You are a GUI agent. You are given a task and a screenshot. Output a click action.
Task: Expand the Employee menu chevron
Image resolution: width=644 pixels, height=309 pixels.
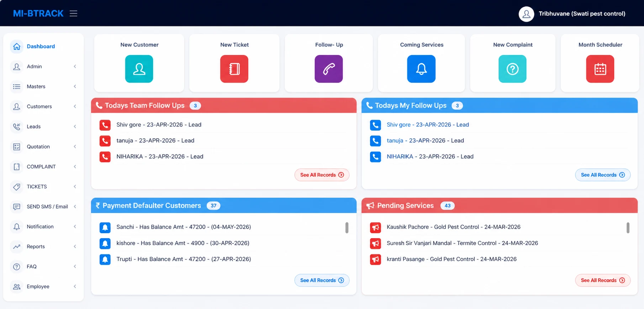tap(75, 286)
